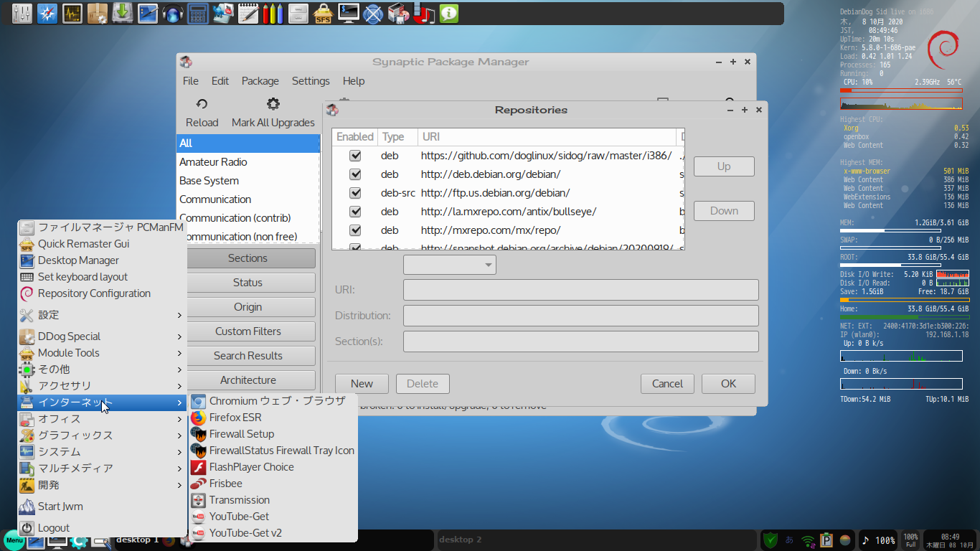Open the notepad with pencil icon
Screen dimensions: 980x551
coord(248,13)
